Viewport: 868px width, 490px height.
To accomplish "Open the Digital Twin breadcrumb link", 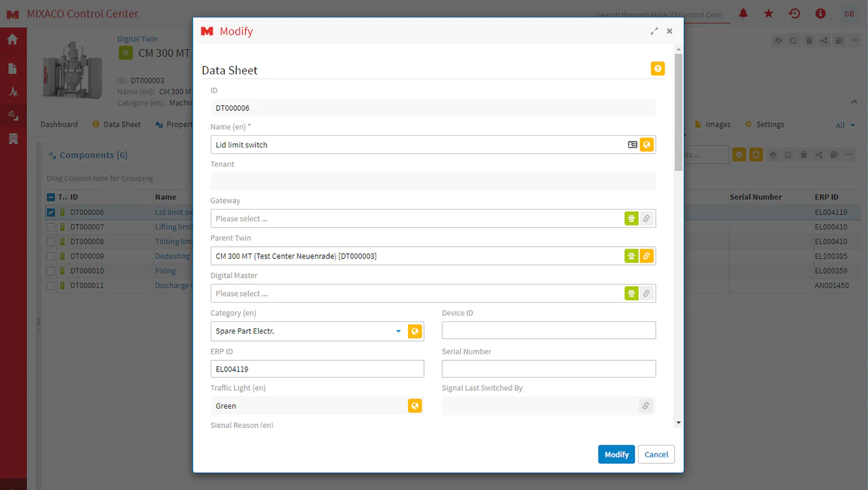I will coord(138,38).
